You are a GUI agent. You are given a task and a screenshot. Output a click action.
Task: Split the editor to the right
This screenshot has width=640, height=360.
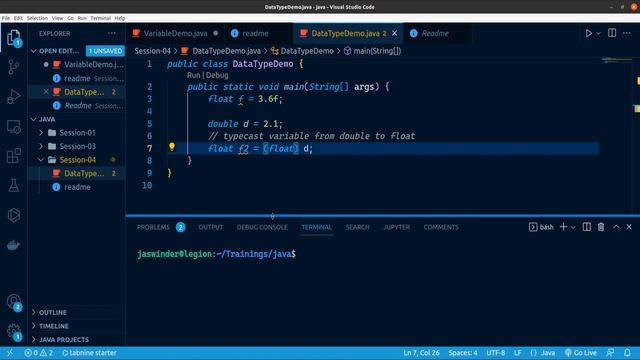tap(612, 33)
